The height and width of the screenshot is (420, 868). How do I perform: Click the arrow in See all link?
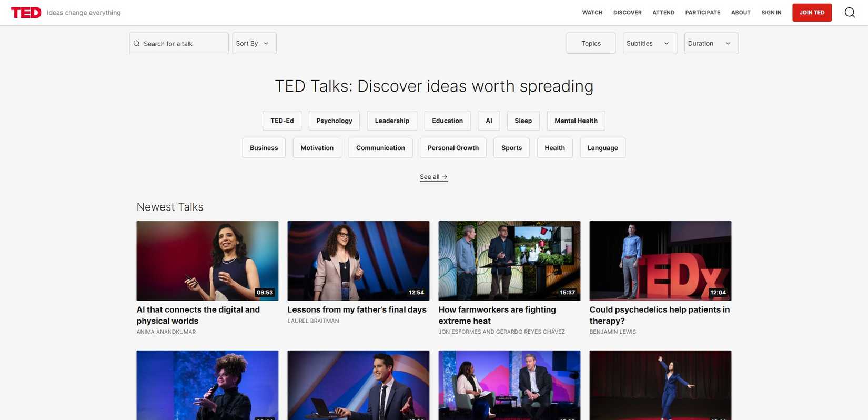tap(445, 177)
